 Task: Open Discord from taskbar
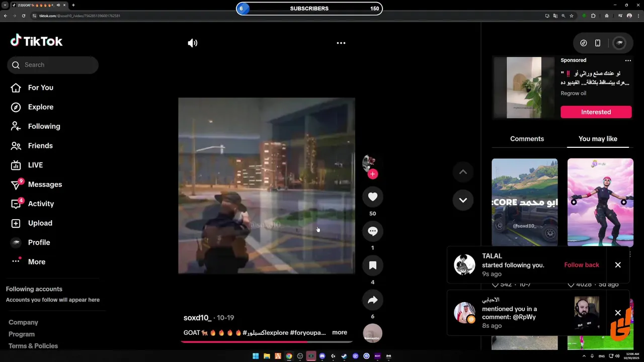322,356
